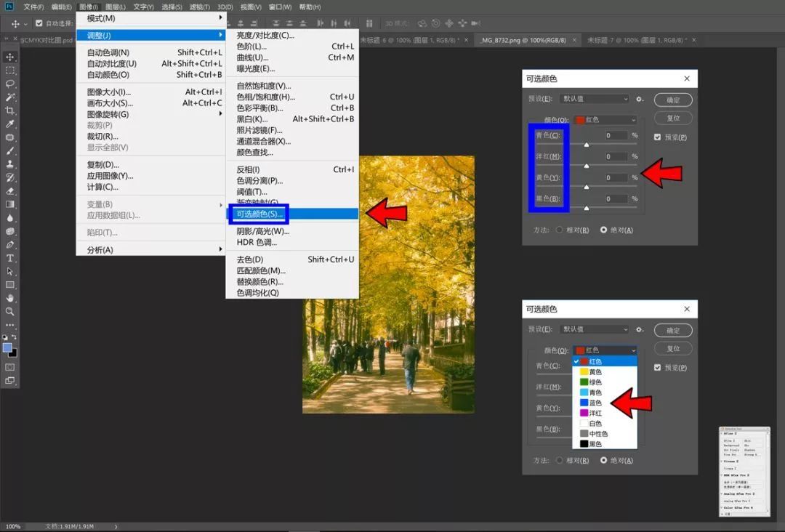Click 复位 in the lower 可选颜色 dialog
This screenshot has height=532, width=785.
click(672, 348)
